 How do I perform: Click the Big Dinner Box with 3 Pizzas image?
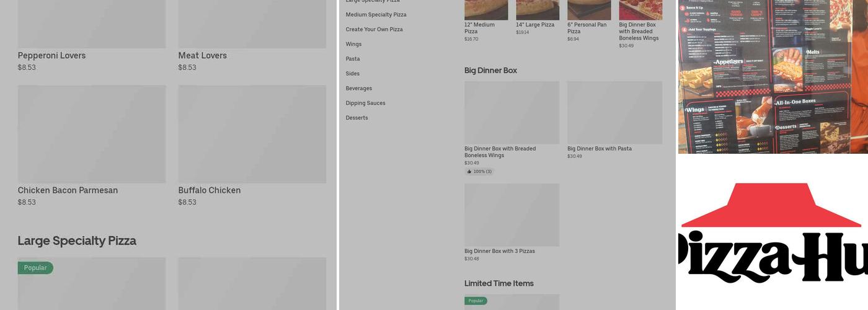[x=511, y=215]
